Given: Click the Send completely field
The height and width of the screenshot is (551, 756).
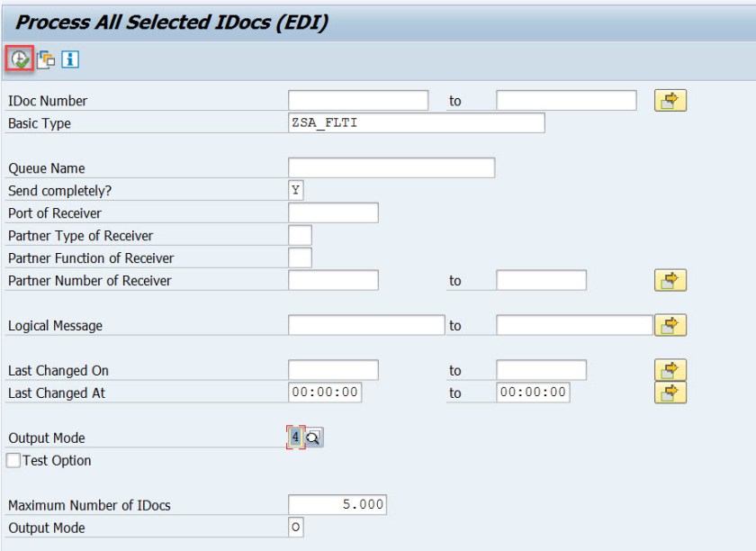Looking at the screenshot, I should [x=296, y=190].
